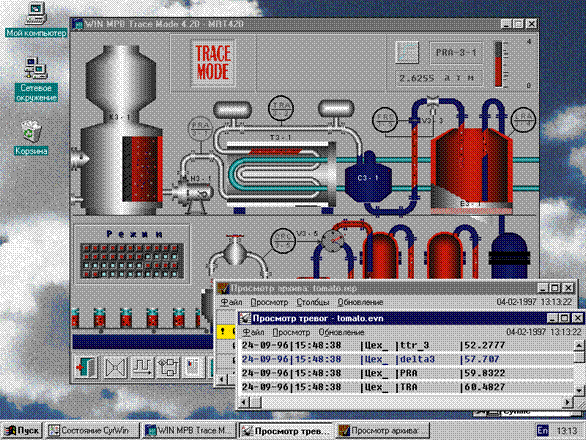This screenshot has height=440, width=586.
Task: Click the valve V3-3 on the blue pipe
Action: pos(433,102)
